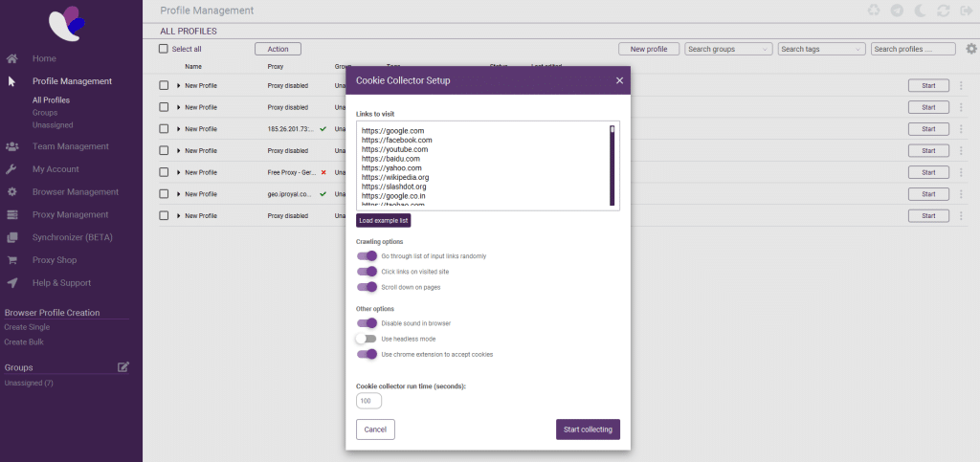Click the cookie collector run time field

[x=368, y=401]
